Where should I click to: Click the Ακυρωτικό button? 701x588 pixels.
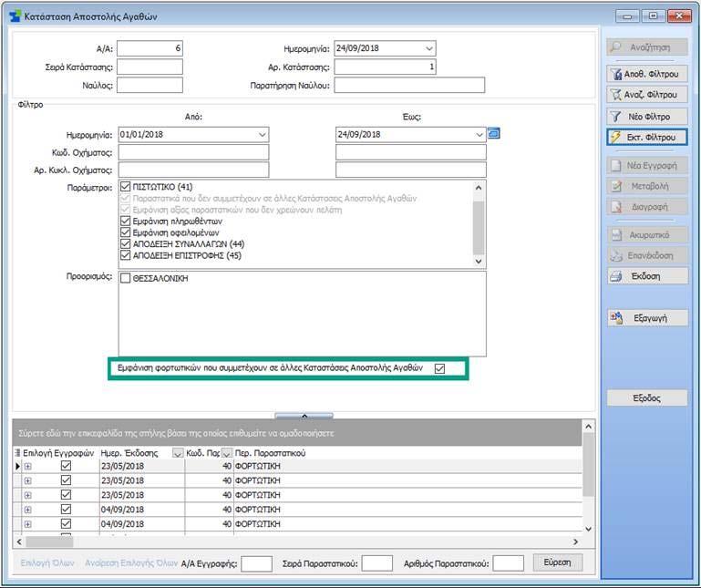[646, 235]
